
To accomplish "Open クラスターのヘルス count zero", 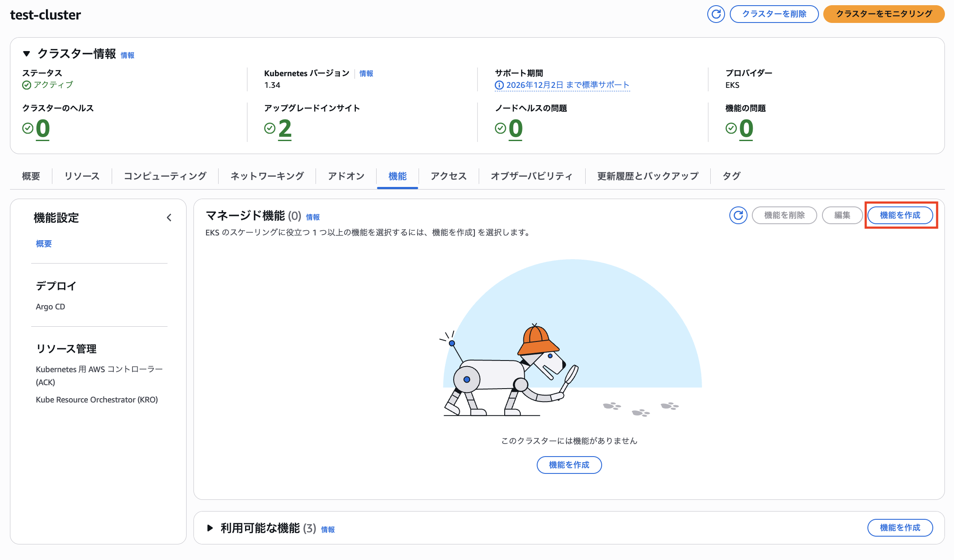I will 43,129.
